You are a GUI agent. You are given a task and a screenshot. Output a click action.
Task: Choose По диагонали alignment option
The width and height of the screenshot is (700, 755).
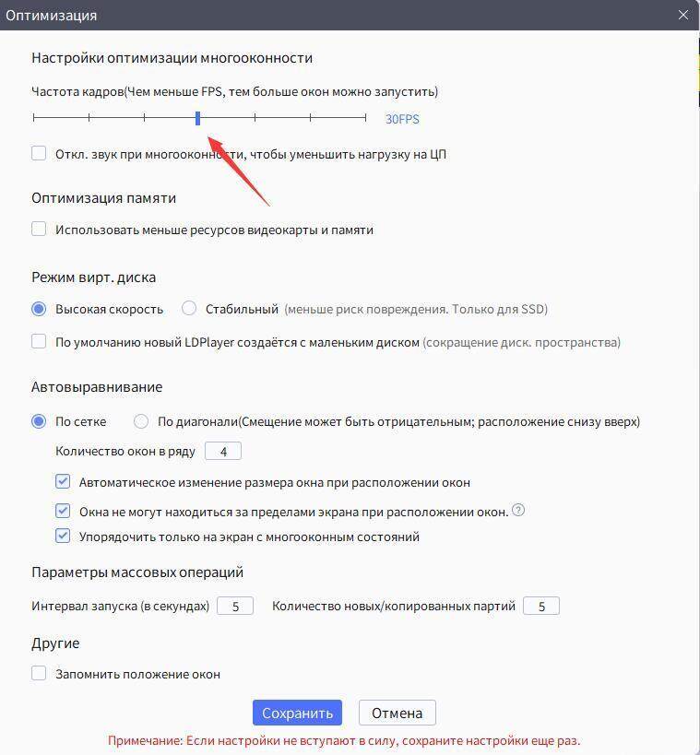(141, 421)
